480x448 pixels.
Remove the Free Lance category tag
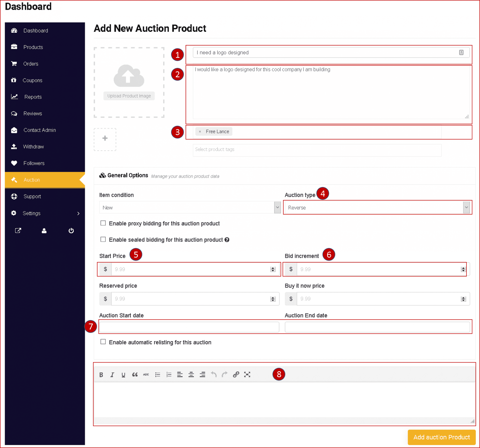coord(200,131)
